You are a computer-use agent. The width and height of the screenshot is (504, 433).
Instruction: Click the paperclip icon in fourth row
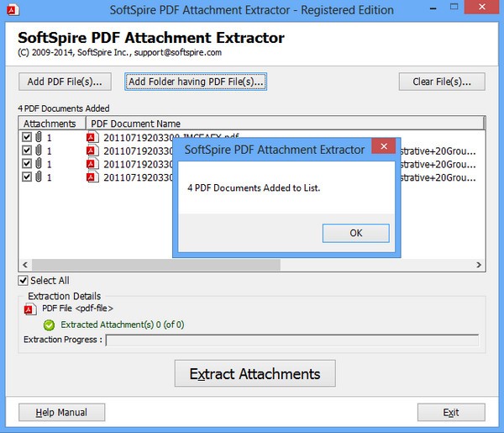[x=39, y=177]
